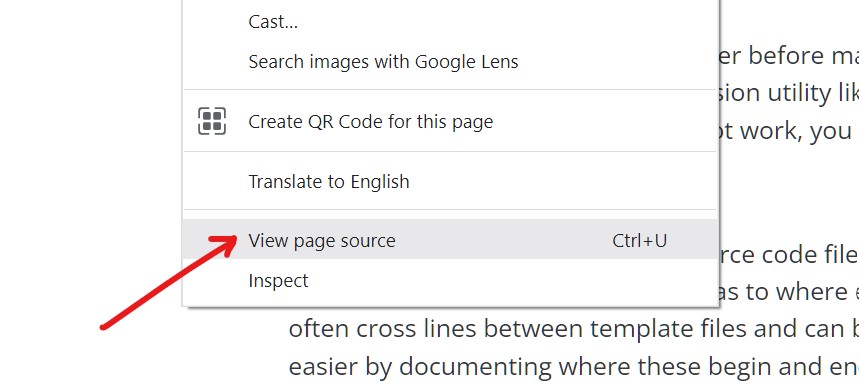Click the separator line above View page source
Viewport: 859px width, 385px height.
(x=449, y=209)
